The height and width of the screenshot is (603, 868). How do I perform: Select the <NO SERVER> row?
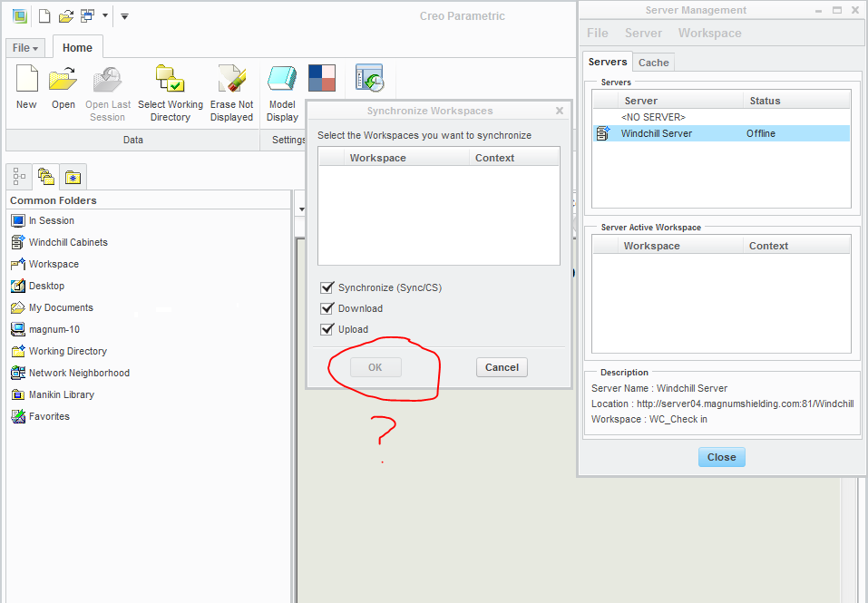pyautogui.click(x=722, y=117)
